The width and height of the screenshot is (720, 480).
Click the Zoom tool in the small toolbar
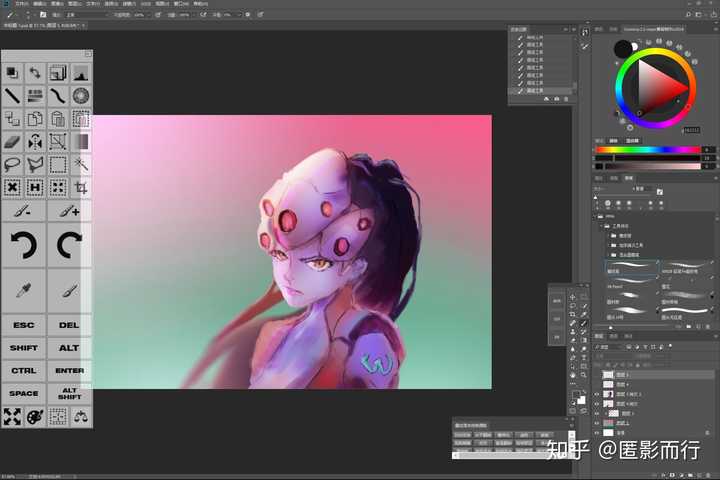coord(583,375)
